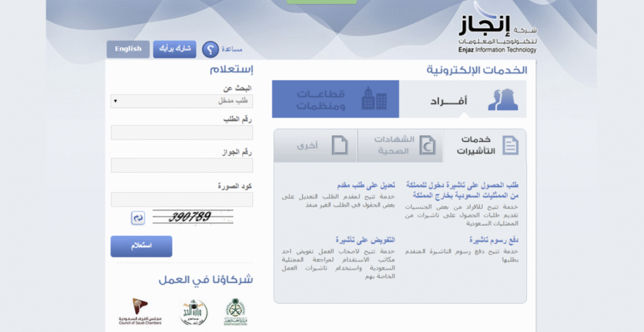
Task: Focus the رقم الجواز input field
Action: click(x=182, y=165)
